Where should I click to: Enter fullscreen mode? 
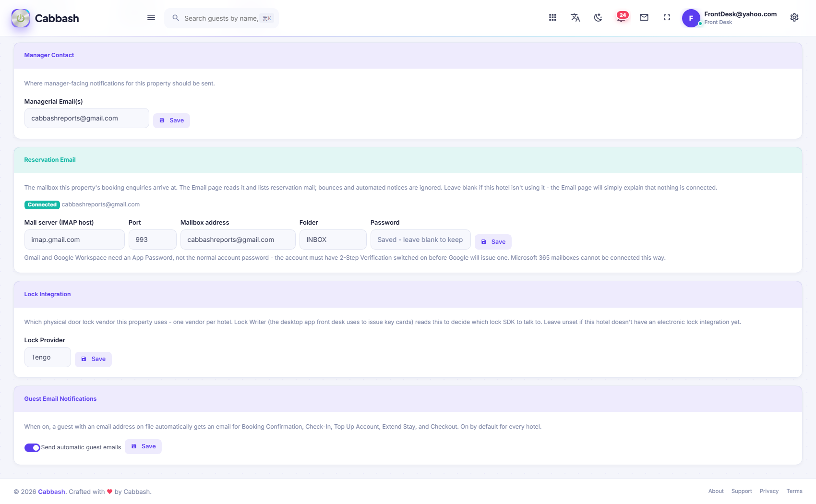click(x=667, y=18)
